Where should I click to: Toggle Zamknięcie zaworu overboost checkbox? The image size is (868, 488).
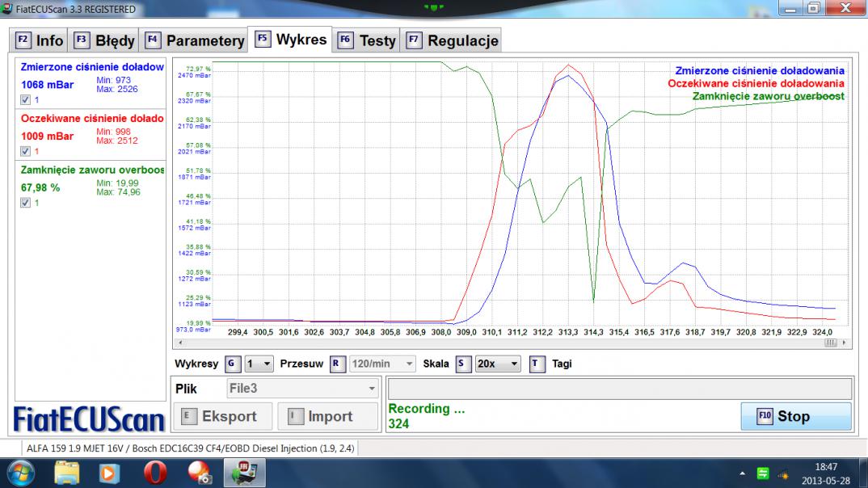pos(26,203)
